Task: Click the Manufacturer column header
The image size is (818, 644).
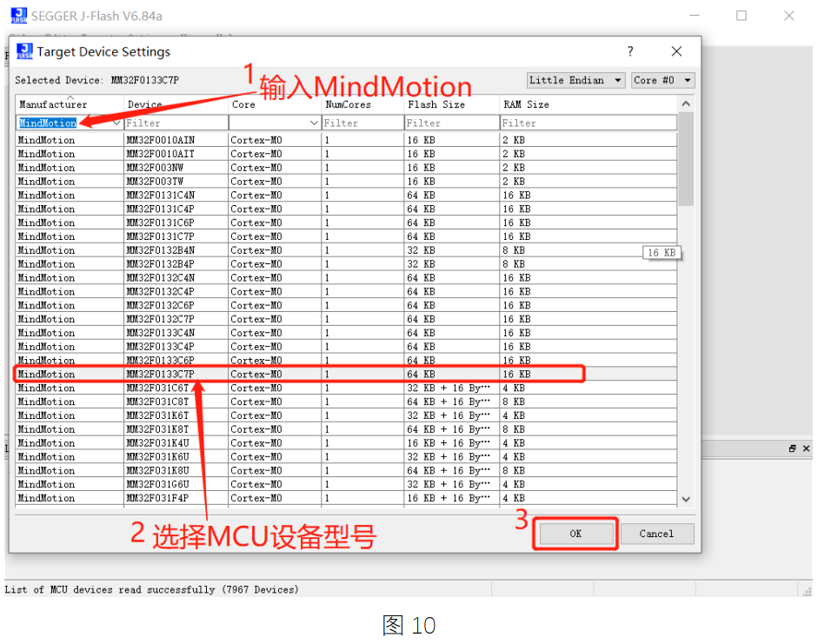Action: (x=70, y=104)
